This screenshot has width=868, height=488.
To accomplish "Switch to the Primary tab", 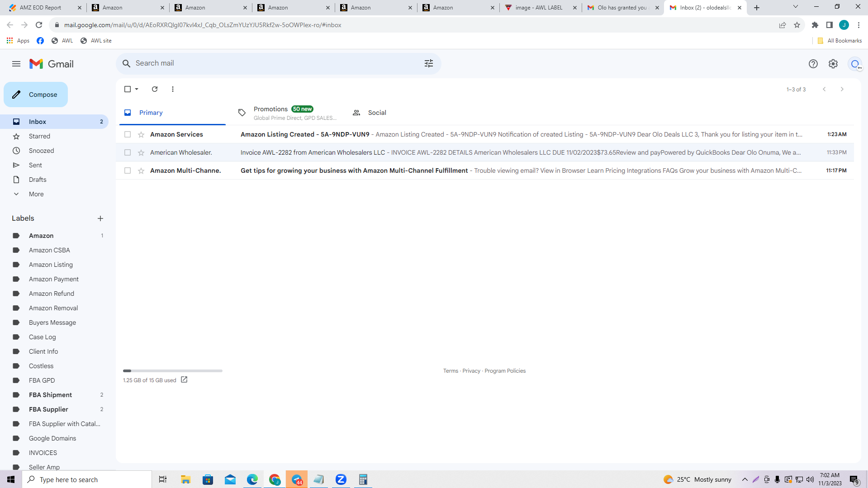I will point(172,113).
